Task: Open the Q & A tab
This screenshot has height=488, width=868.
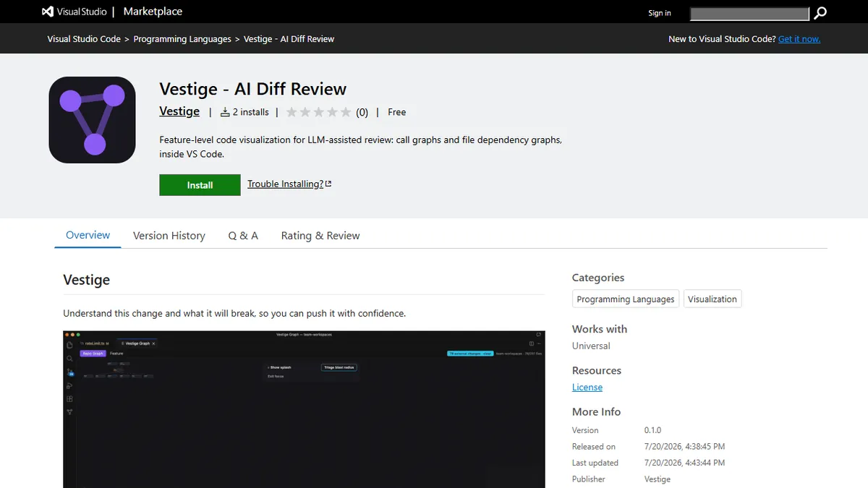Action: tap(243, 236)
